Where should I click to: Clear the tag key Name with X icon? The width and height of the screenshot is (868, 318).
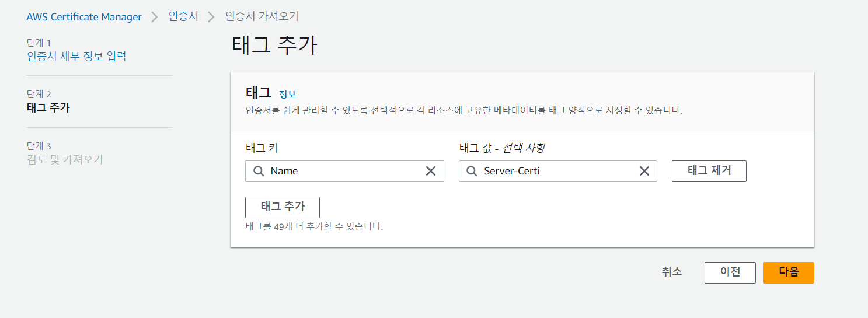pyautogui.click(x=431, y=171)
